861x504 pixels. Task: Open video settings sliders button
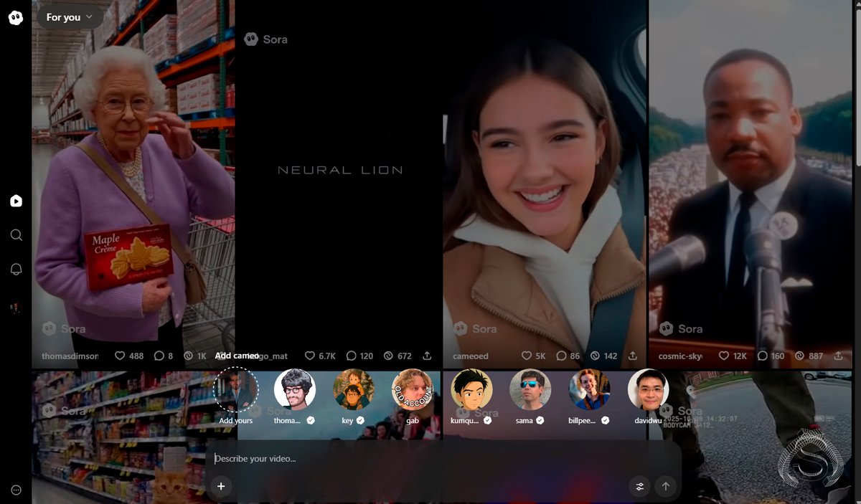pos(639,487)
